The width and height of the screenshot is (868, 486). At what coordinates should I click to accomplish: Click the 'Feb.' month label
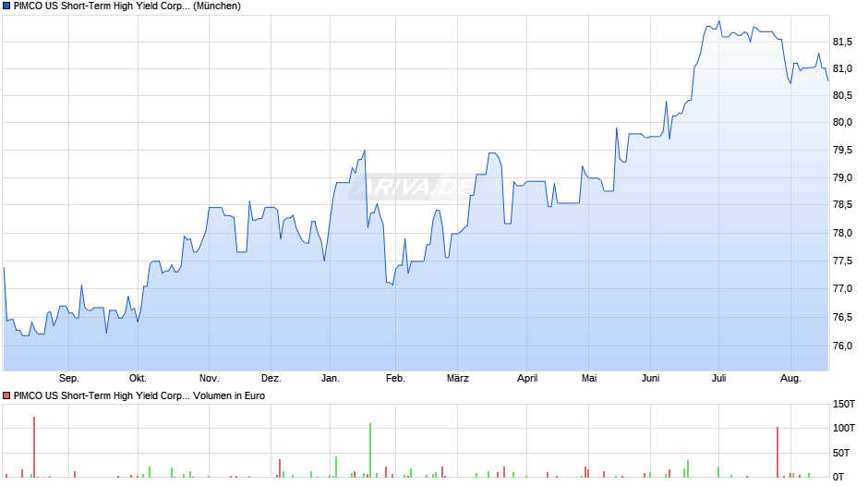pyautogui.click(x=395, y=379)
